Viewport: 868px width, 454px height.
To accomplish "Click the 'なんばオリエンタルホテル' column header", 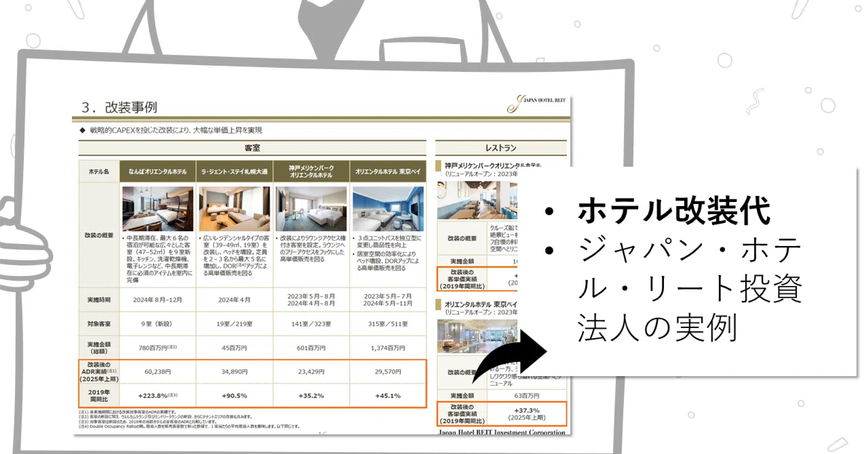I will click(x=157, y=171).
